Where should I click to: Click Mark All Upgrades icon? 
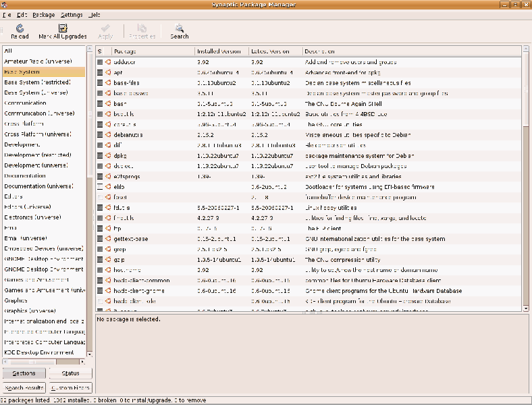click(63, 28)
